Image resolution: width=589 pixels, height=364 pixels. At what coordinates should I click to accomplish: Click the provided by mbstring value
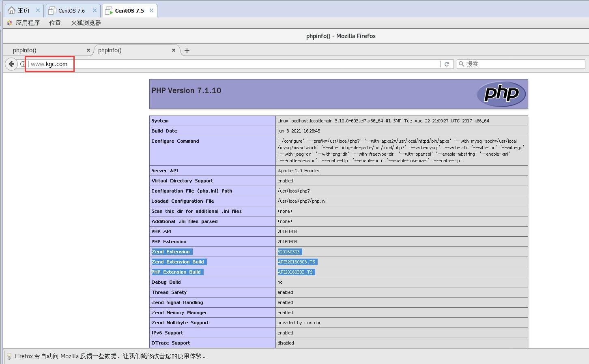[299, 323]
